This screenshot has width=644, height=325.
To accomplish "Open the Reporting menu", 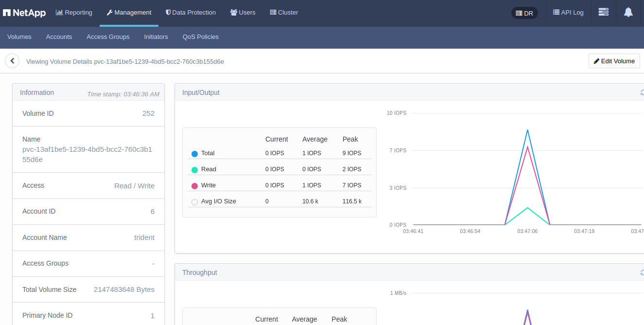I will pyautogui.click(x=74, y=13).
